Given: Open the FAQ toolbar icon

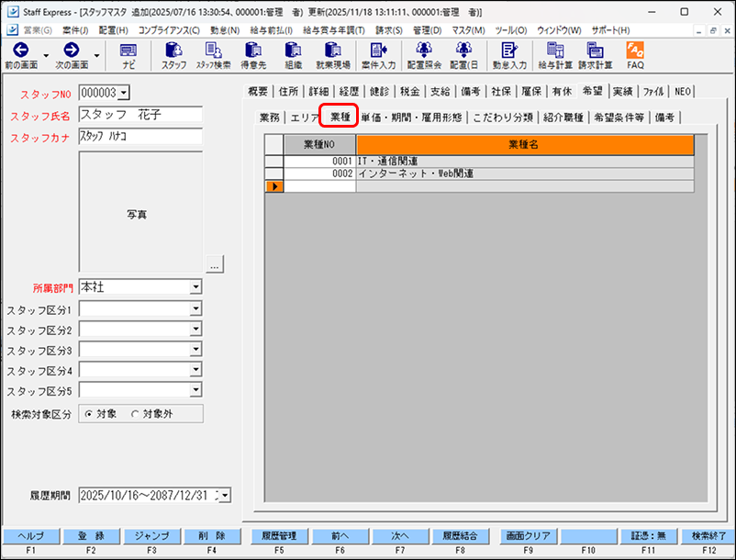Looking at the screenshot, I should click(635, 55).
